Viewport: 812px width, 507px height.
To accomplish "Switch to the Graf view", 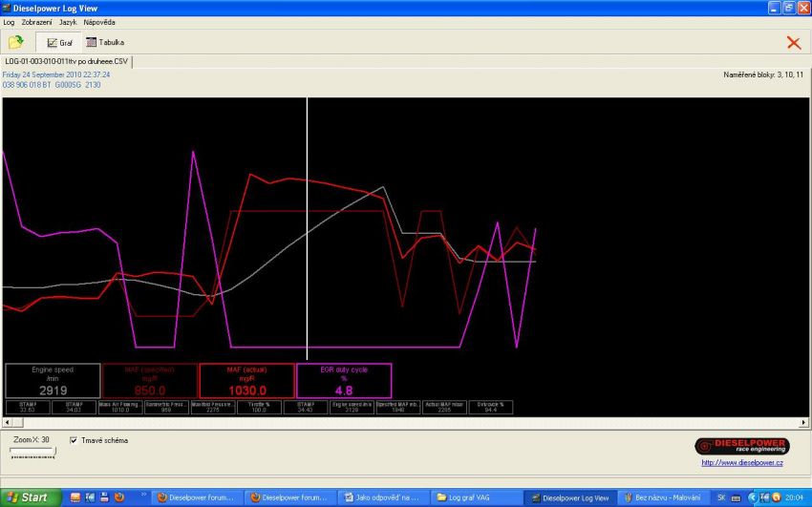I will pos(59,42).
